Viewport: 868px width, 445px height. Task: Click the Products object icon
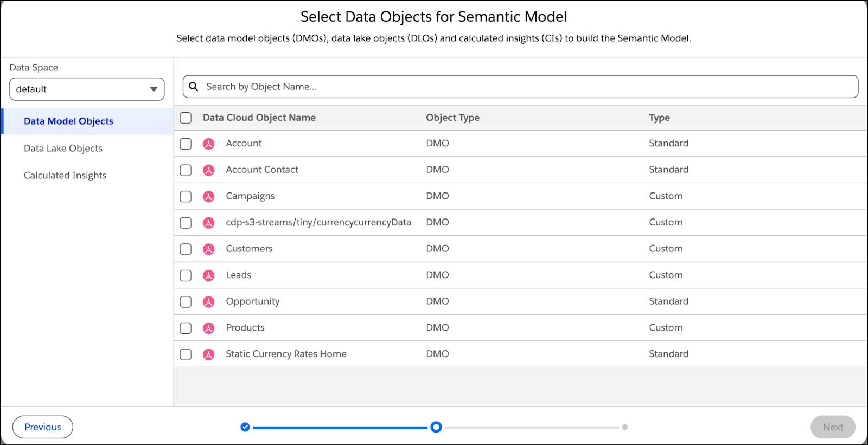(209, 328)
